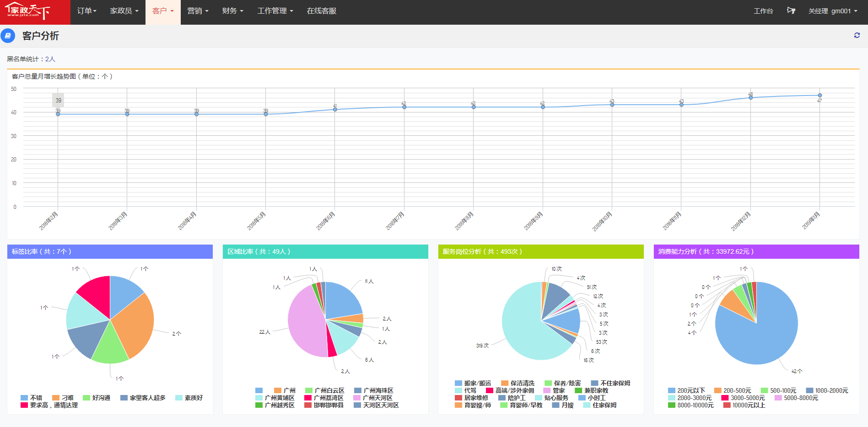This screenshot has height=427, width=868.
Task: Toggle the 200元以下 legend swatch
Action: 672,390
